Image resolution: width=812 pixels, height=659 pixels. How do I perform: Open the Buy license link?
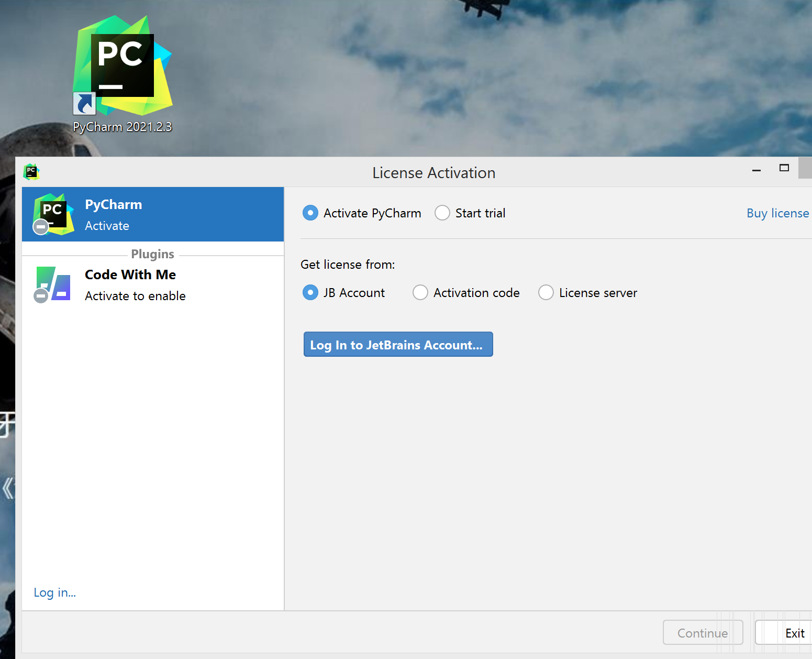(777, 213)
